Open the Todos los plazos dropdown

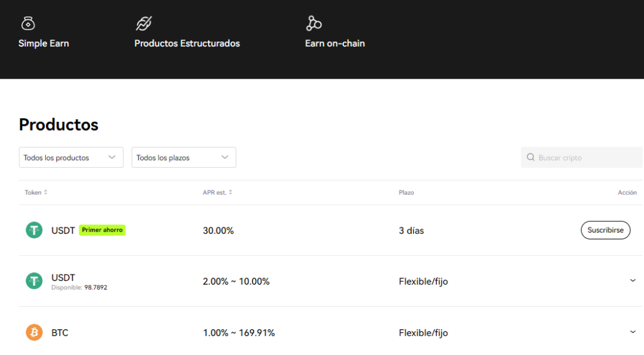pyautogui.click(x=184, y=157)
